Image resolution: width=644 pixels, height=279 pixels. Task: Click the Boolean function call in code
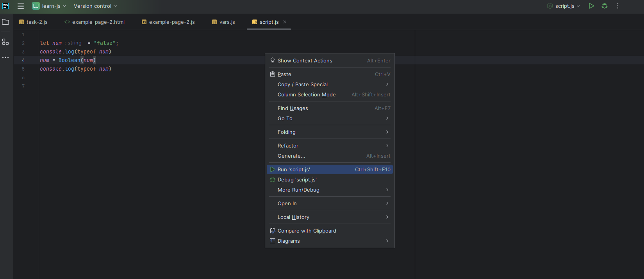pos(70,60)
